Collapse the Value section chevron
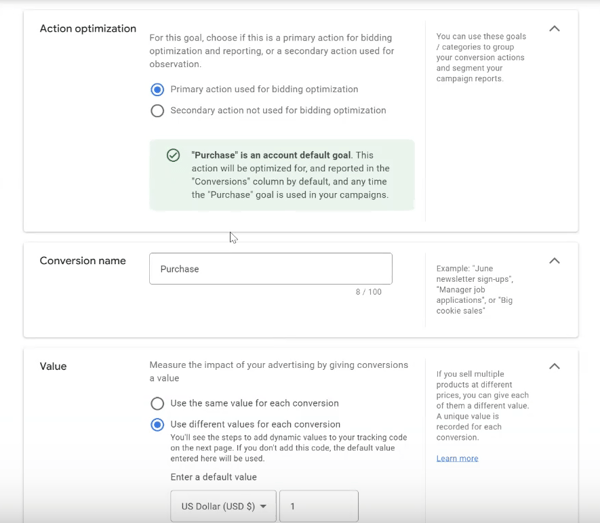This screenshot has width=600, height=523. point(555,366)
